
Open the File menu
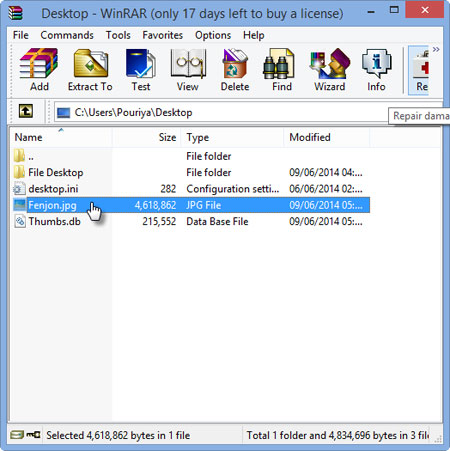pyautogui.click(x=21, y=35)
